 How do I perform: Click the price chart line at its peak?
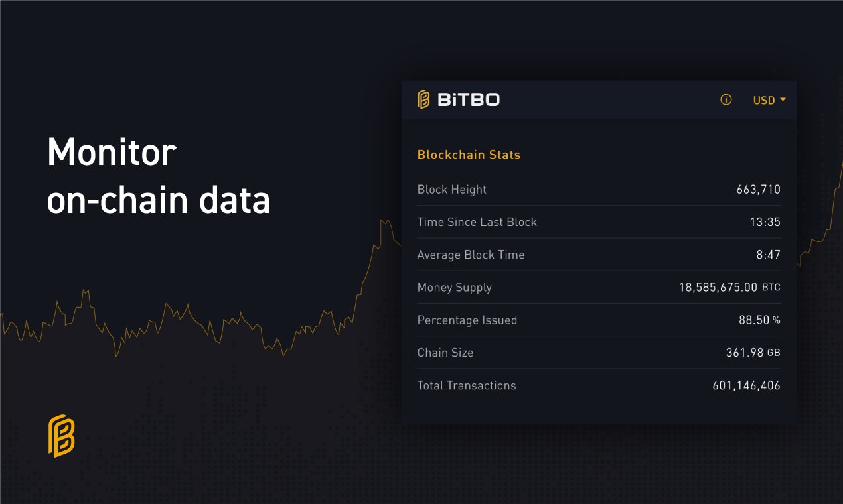pos(382,221)
